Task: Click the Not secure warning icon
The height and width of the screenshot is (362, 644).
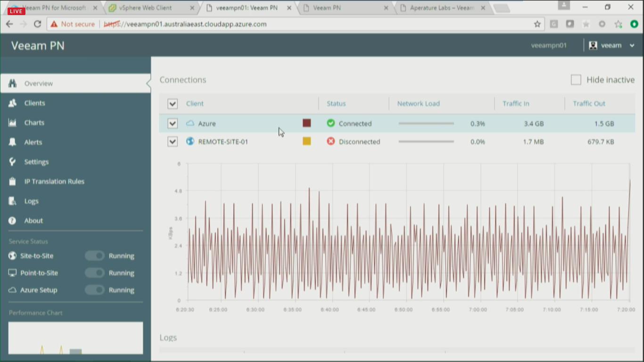Action: pos(54,24)
